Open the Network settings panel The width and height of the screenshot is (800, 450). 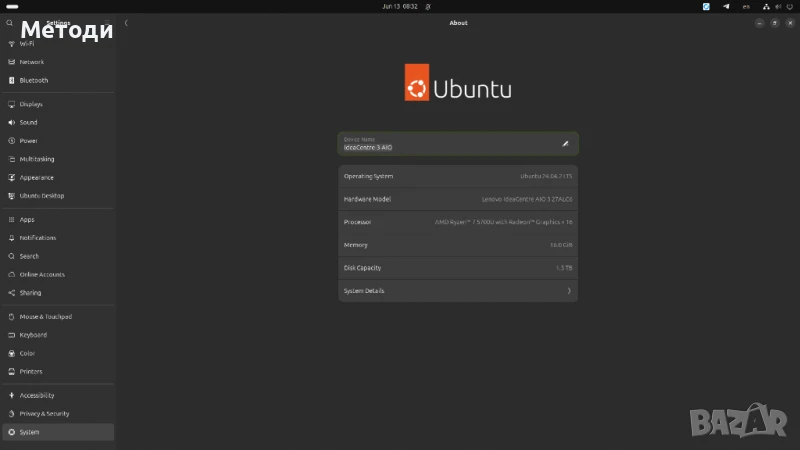click(32, 62)
